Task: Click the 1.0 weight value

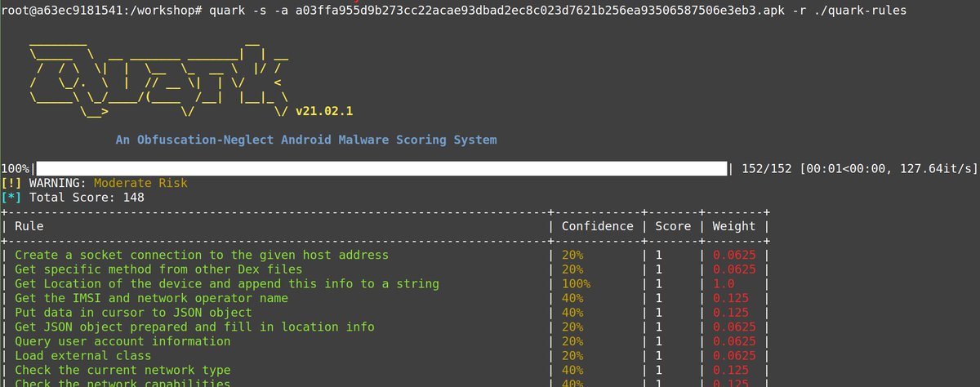Action: click(x=723, y=283)
